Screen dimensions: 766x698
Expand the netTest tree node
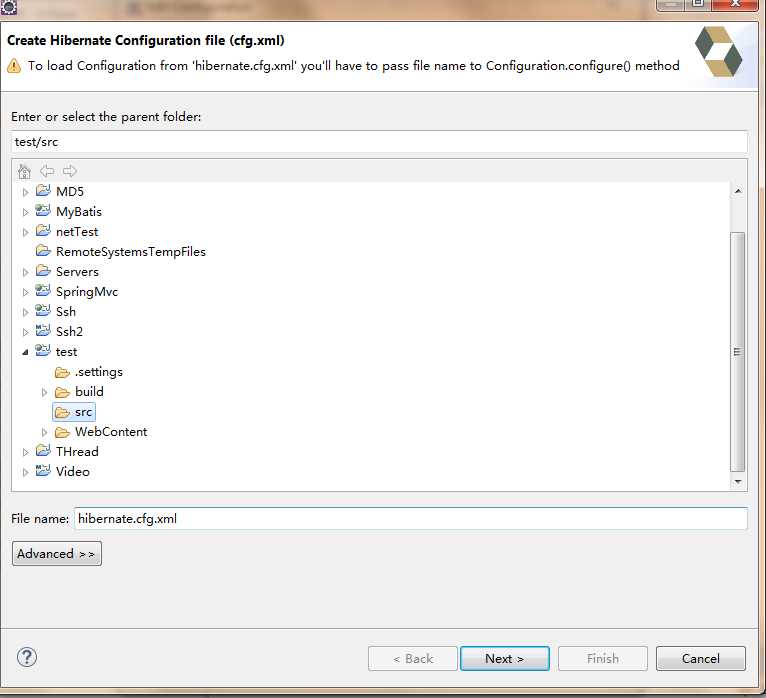pyautogui.click(x=25, y=233)
